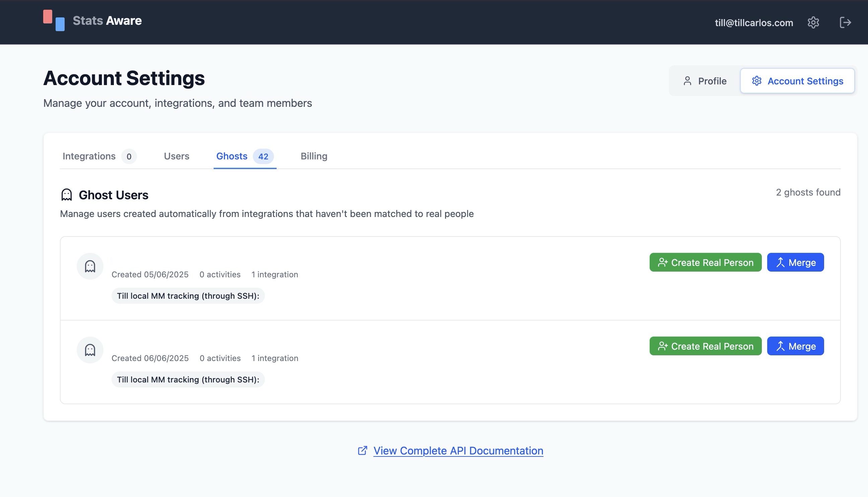Select the Account Settings view button
Viewport: 868px width, 497px height.
pyautogui.click(x=797, y=81)
